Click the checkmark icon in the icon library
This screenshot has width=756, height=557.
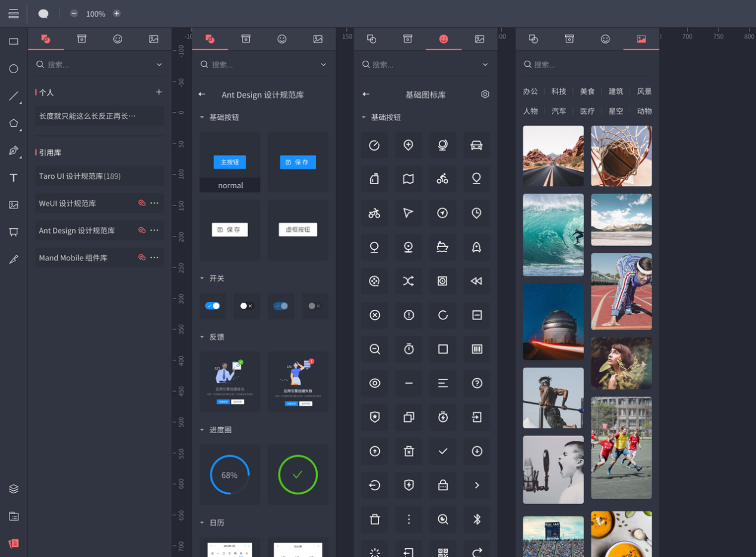pyautogui.click(x=442, y=452)
